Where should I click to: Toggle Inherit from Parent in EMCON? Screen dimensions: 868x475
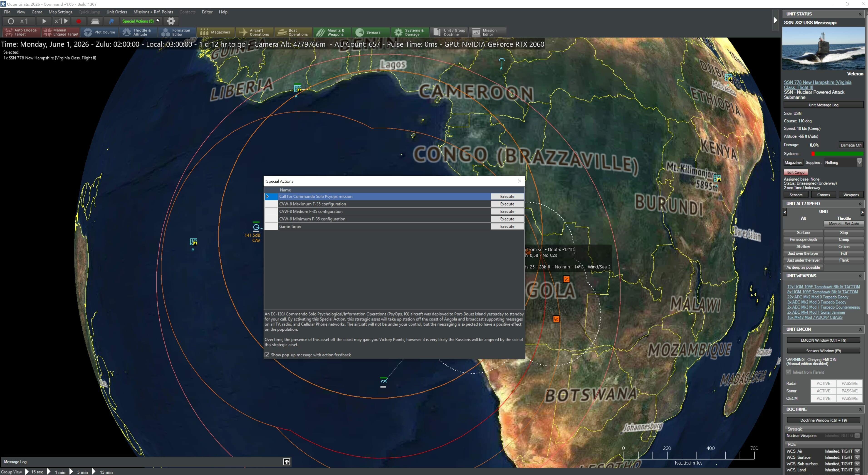tap(789, 372)
